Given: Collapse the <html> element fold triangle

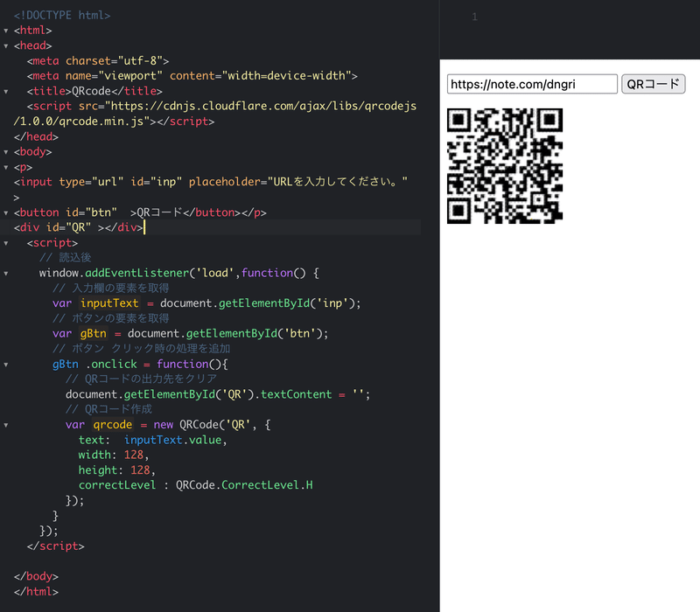Looking at the screenshot, I should click(x=6, y=30).
